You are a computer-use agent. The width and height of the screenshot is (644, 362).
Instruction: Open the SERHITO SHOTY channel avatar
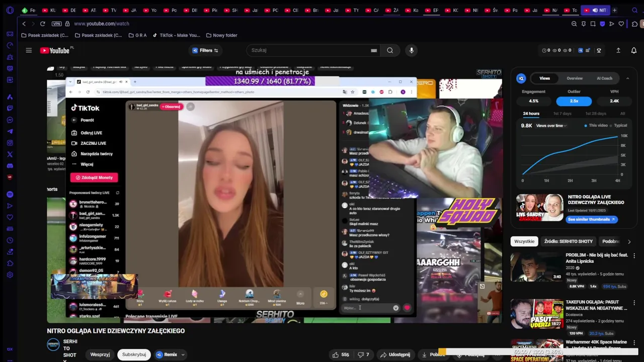tap(53, 344)
